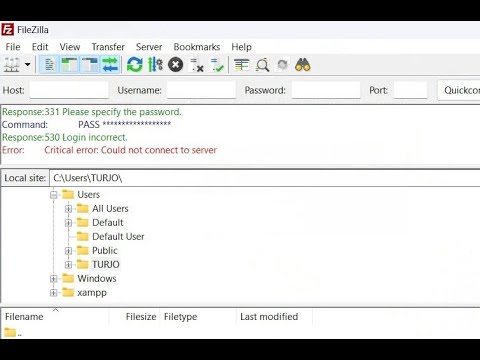Focus the Password input field

pyautogui.click(x=326, y=90)
